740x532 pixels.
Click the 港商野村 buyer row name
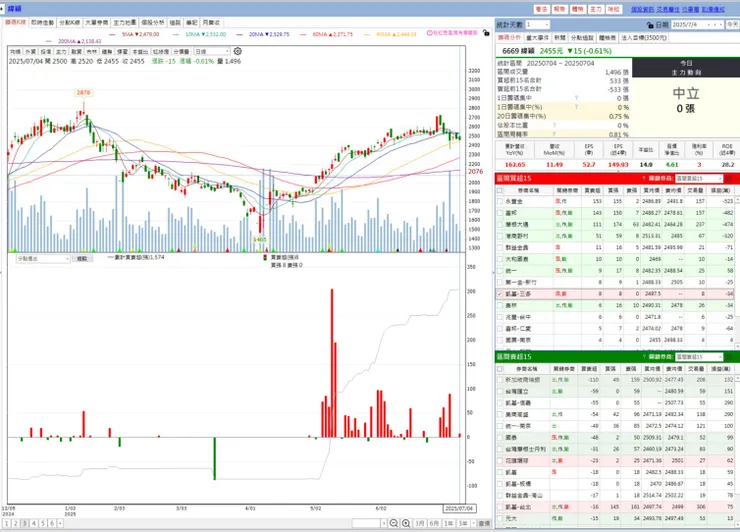point(517,236)
